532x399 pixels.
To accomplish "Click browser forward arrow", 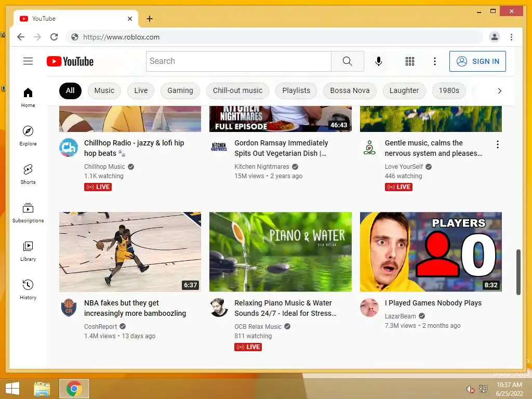I will pos(37,37).
